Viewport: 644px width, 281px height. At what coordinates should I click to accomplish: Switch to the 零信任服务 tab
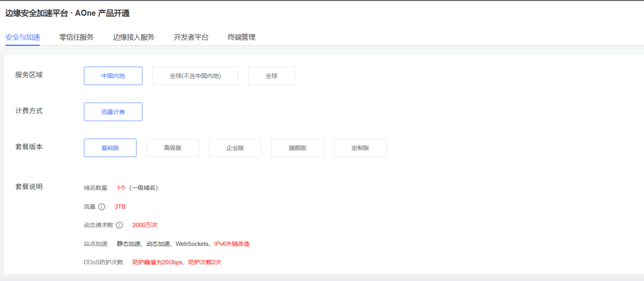(x=76, y=37)
